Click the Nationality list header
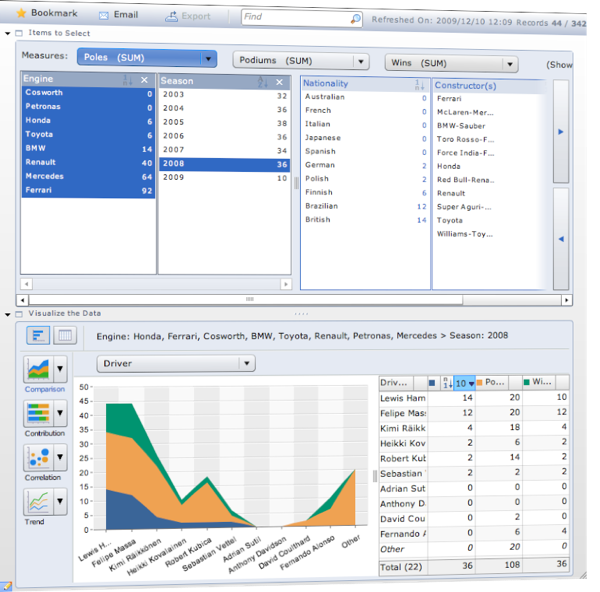The width and height of the screenshot is (600, 592). 365,84
